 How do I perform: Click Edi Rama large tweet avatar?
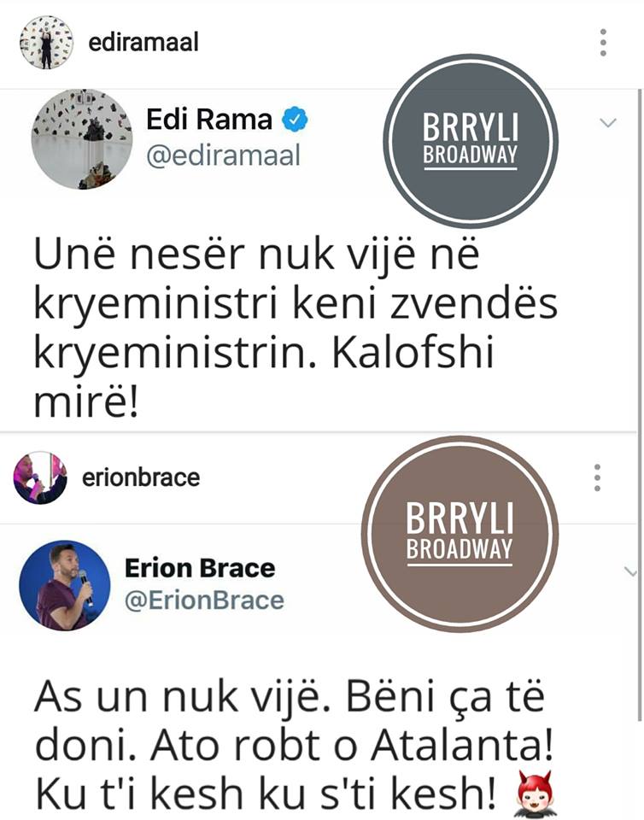(x=82, y=139)
